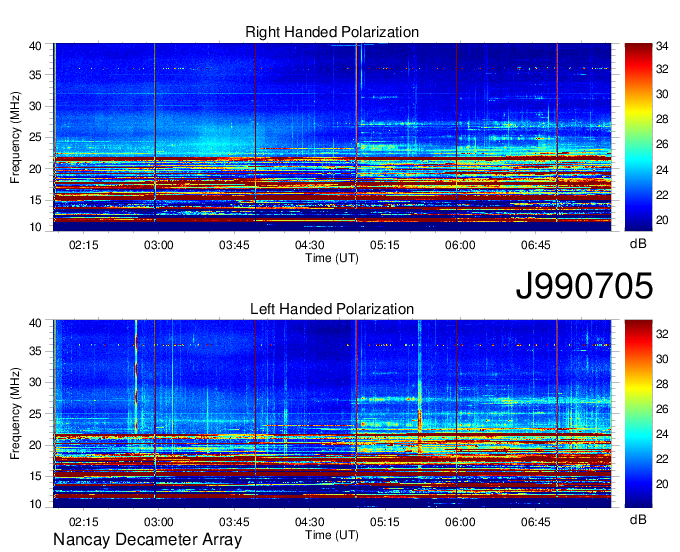
Task: Click the 10 MHz tick on the Left Handed plot
Action: coord(35,504)
